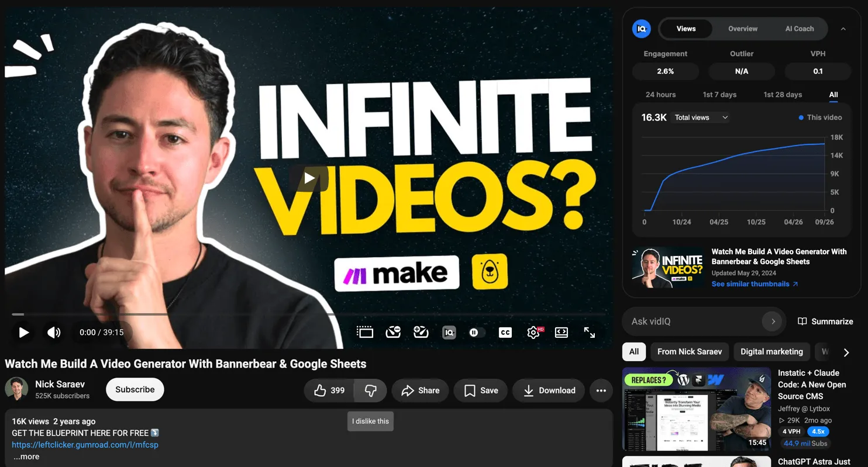Click the This video legend dot
The width and height of the screenshot is (868, 467).
[x=801, y=117]
